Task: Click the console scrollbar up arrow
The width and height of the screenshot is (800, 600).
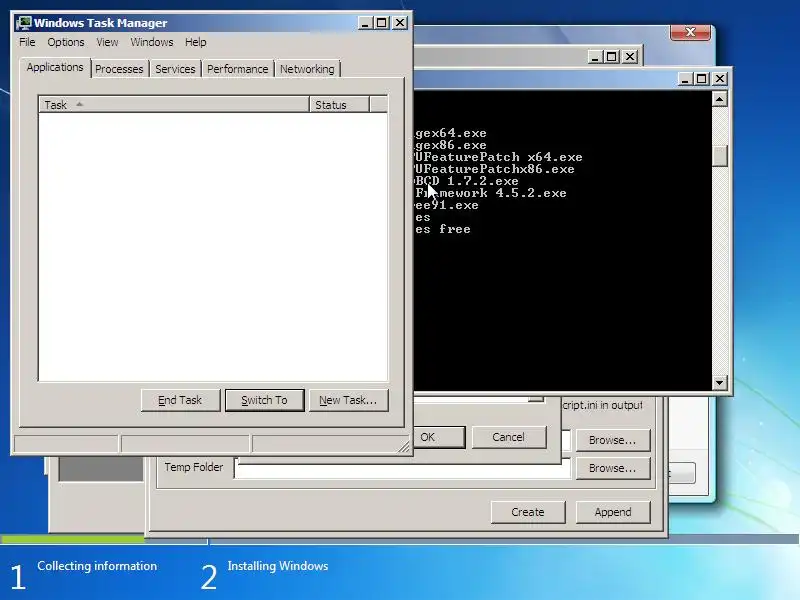Action: 719,98
